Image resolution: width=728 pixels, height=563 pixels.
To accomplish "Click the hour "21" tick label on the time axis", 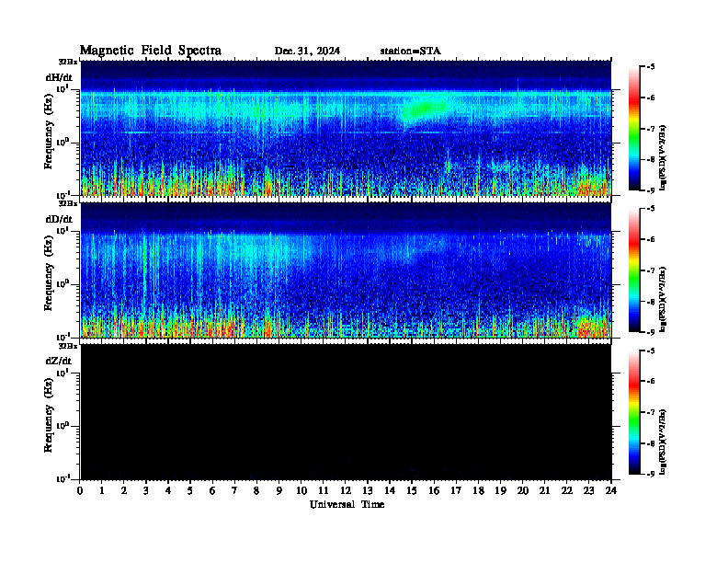I will pos(544,490).
